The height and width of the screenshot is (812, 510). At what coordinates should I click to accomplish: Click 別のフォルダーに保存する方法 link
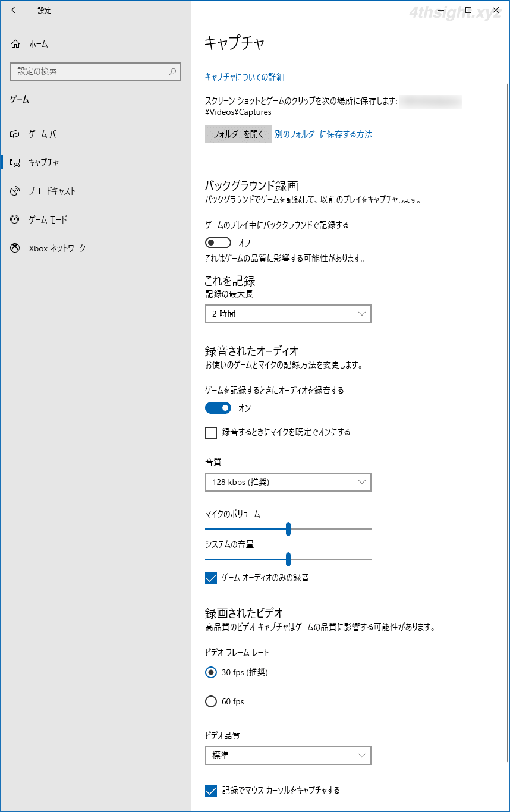click(323, 134)
